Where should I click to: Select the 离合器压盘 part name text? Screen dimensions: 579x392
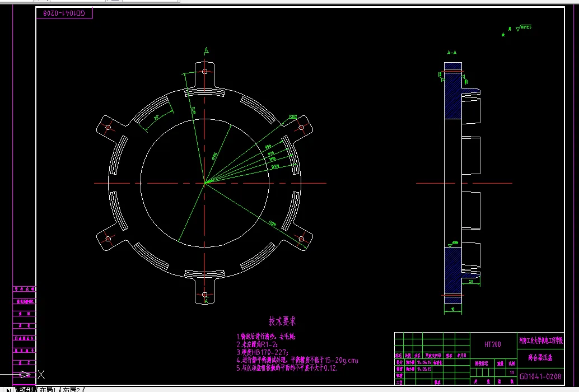tap(540, 358)
